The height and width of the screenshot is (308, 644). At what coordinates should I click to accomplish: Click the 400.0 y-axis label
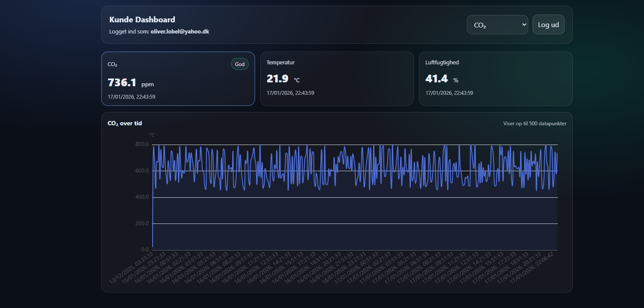point(142,197)
